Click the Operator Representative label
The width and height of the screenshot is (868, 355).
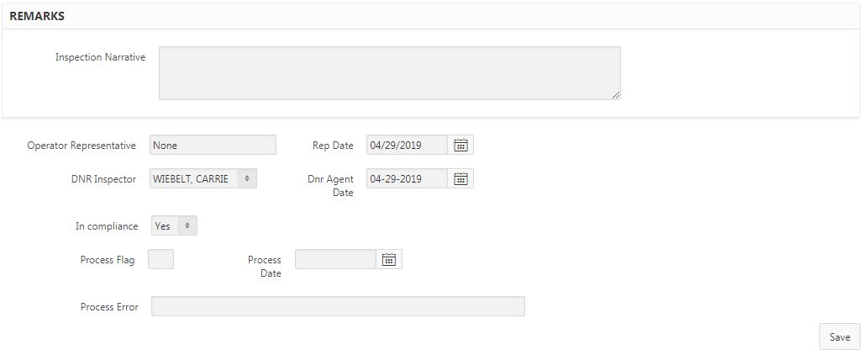click(82, 146)
